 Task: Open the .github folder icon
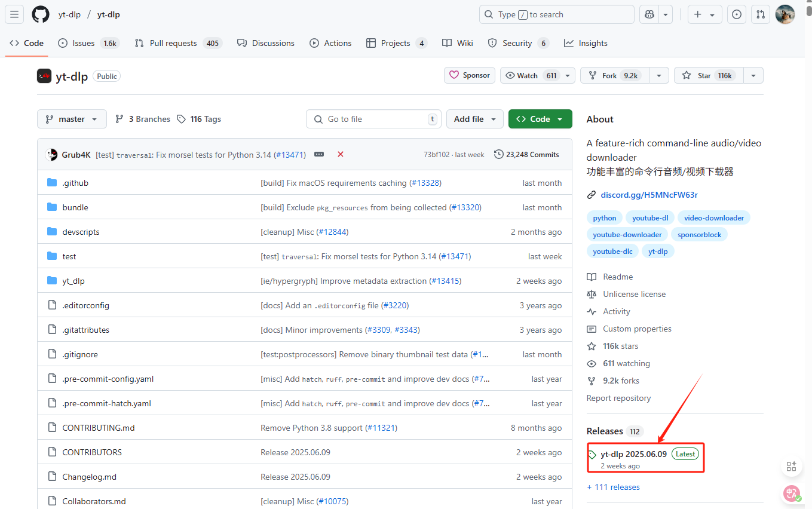[52, 183]
